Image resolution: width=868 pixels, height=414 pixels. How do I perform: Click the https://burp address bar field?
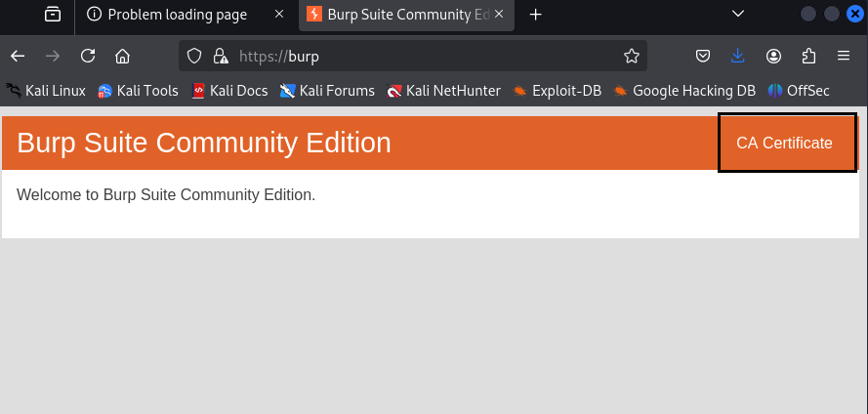(x=412, y=56)
